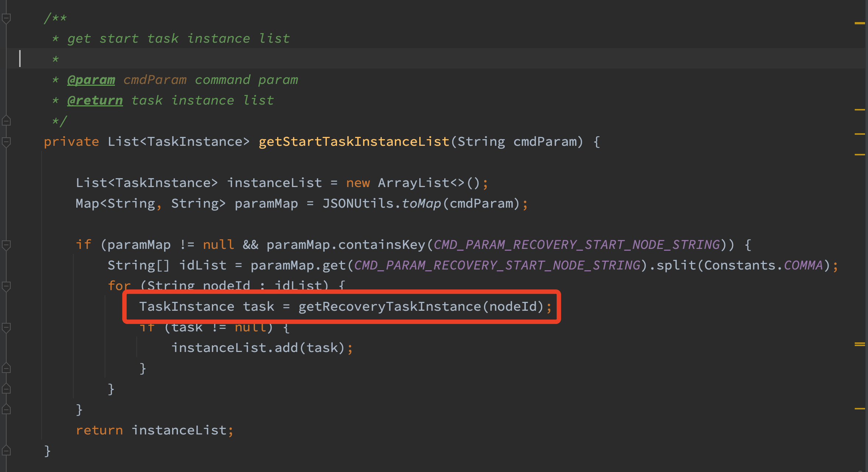
Task: Click CMD_PARAM_RECOVERY_START_NODE_STRING in containsKey call
Action: tap(577, 245)
